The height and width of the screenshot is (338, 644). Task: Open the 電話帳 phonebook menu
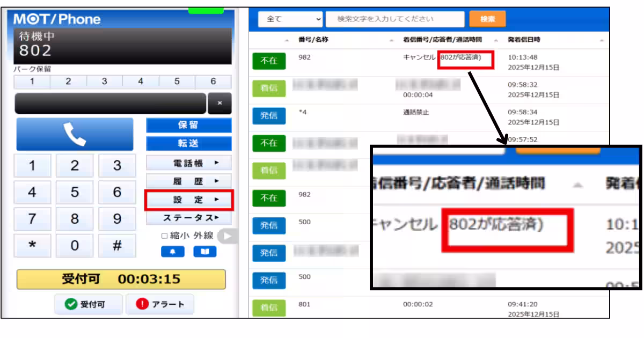pos(189,162)
